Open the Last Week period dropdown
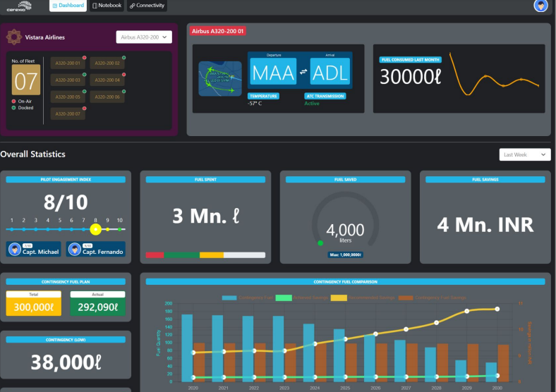The image size is (556, 392). tap(525, 154)
